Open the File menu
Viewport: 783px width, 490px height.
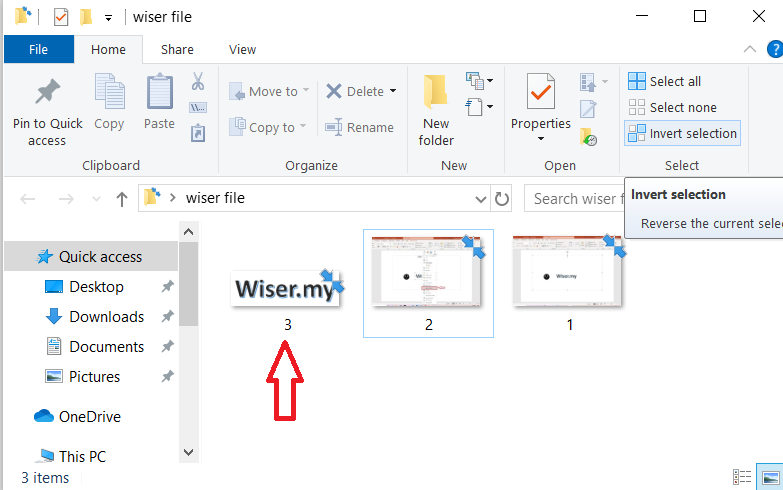(x=38, y=49)
